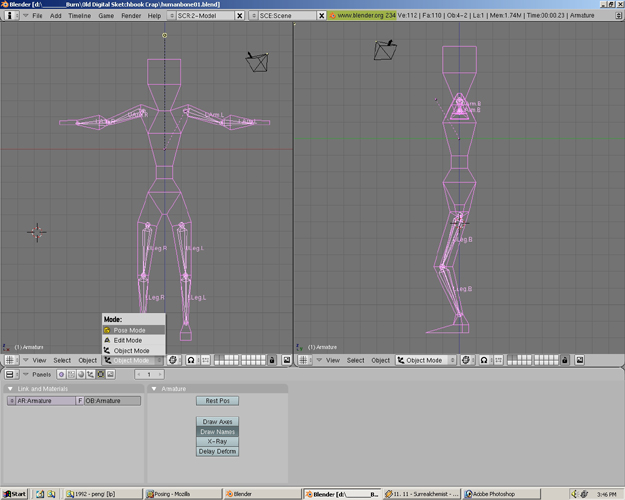This screenshot has width=625, height=500.
Task: Select Shading context sphere icon
Action: (x=81, y=374)
